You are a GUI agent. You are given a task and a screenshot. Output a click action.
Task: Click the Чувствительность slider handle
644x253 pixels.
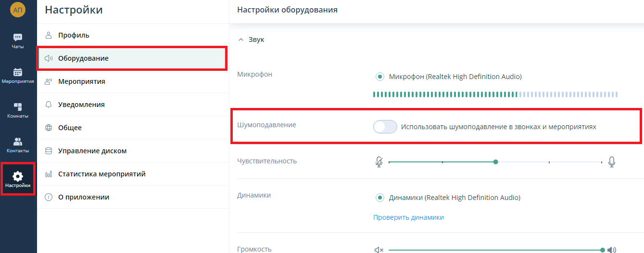pos(495,162)
